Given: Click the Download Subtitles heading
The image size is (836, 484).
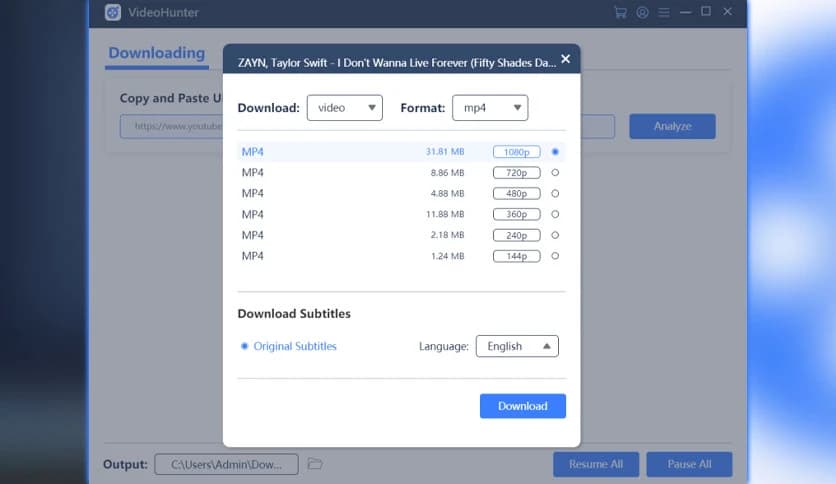Looking at the screenshot, I should pos(294,313).
